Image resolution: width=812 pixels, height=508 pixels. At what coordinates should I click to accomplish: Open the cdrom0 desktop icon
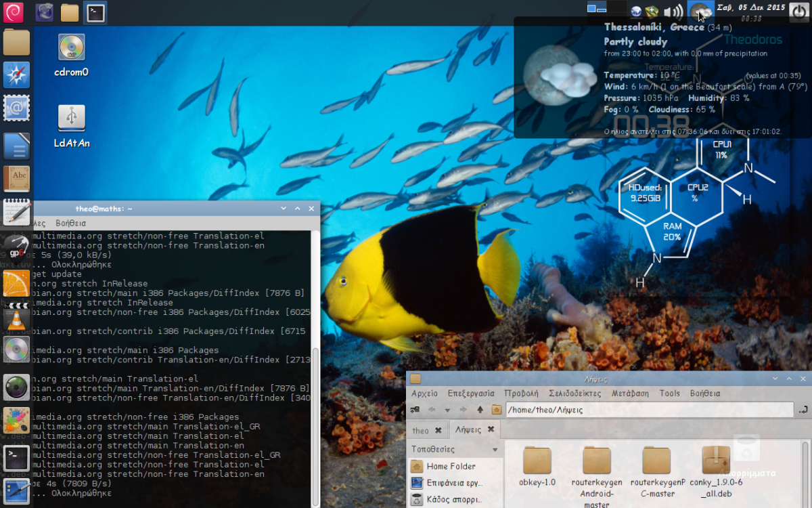[71, 49]
